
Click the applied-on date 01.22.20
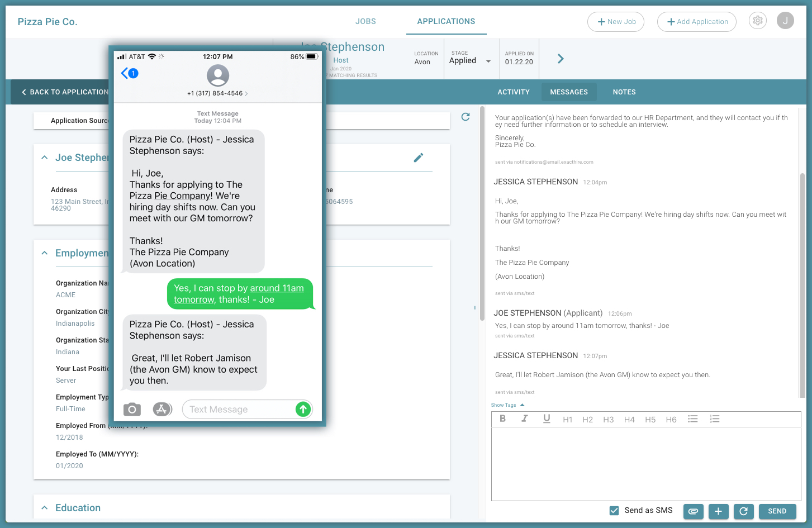[x=519, y=62]
